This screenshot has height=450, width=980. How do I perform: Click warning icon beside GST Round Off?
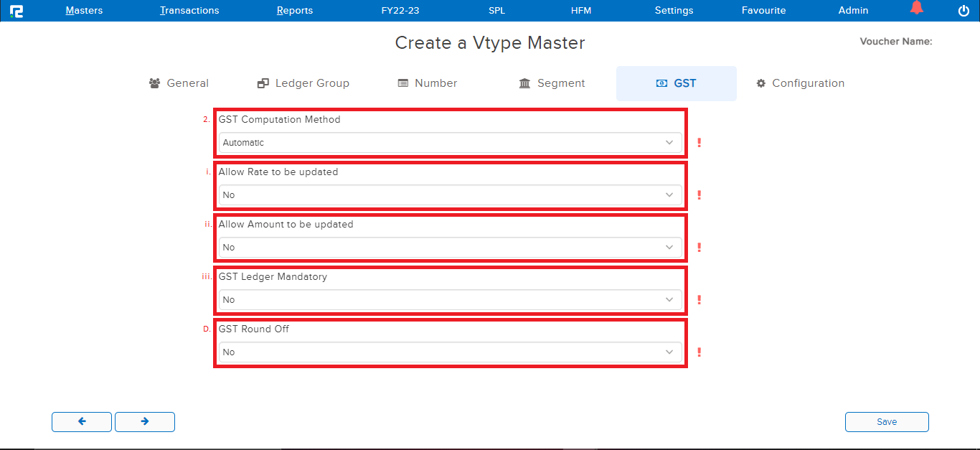click(699, 352)
